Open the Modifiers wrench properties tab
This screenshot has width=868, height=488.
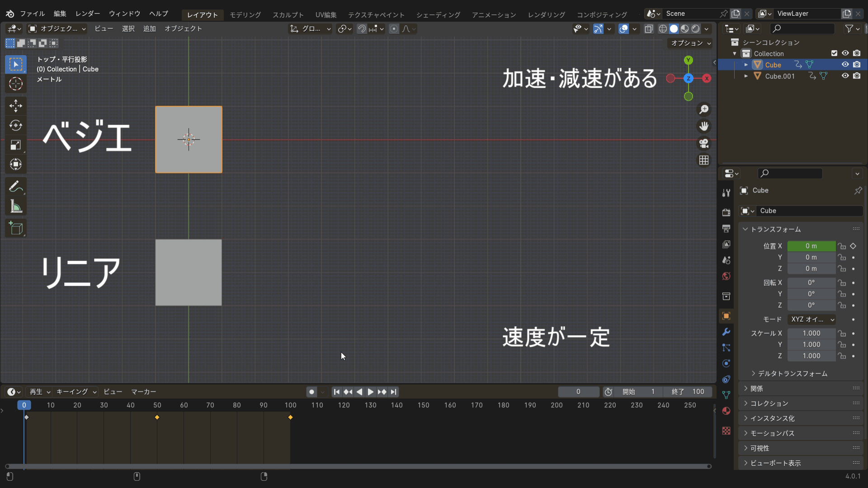point(726,332)
